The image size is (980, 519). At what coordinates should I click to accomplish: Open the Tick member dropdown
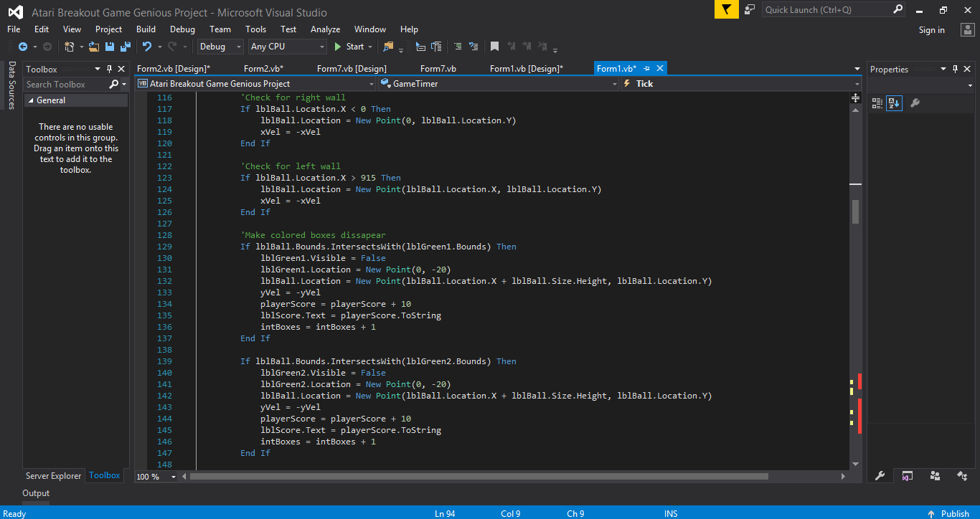pos(741,84)
